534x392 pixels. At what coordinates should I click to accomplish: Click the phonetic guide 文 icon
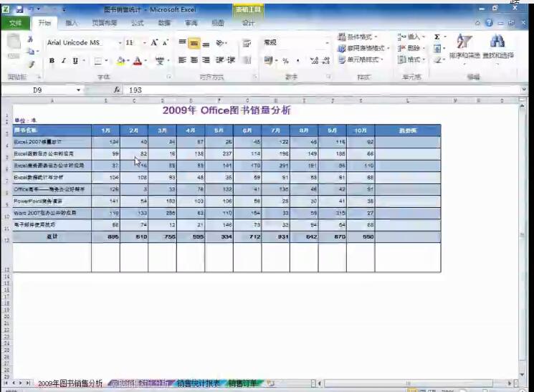[x=159, y=61]
